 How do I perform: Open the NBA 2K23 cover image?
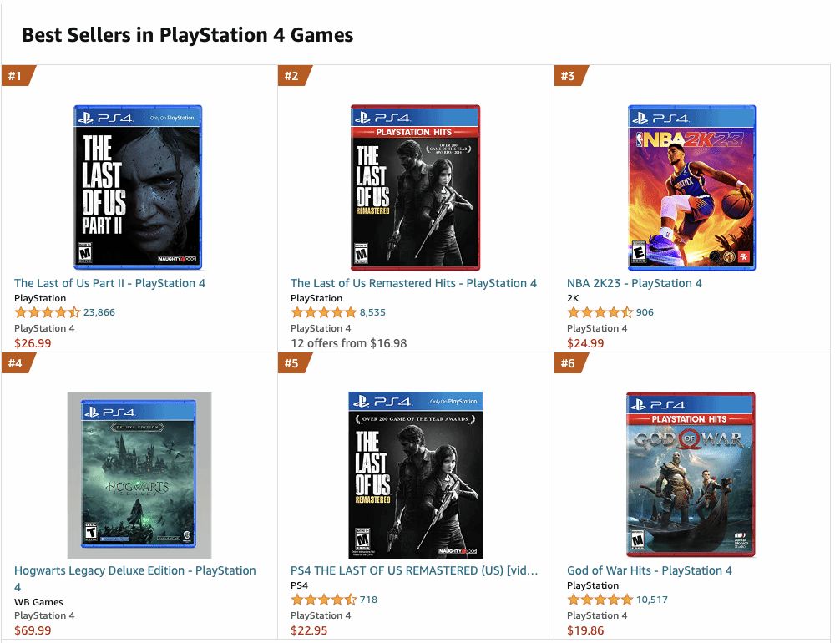click(x=691, y=187)
